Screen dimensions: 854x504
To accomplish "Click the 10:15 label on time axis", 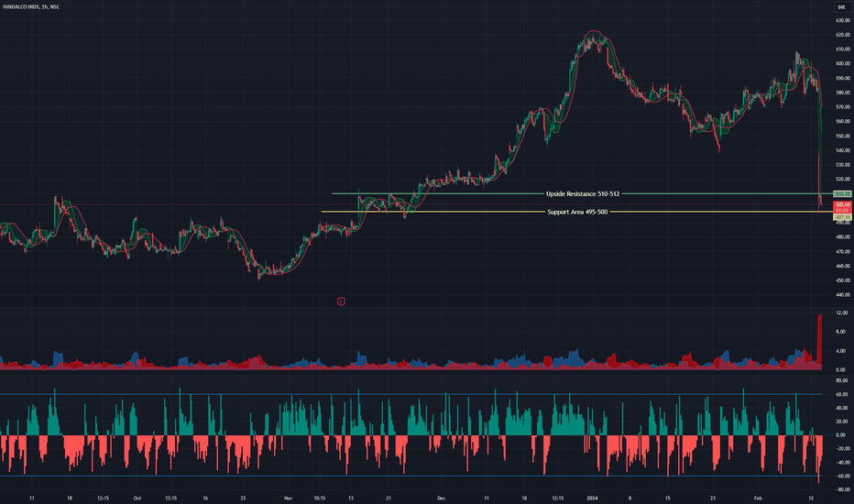I will point(319,498).
